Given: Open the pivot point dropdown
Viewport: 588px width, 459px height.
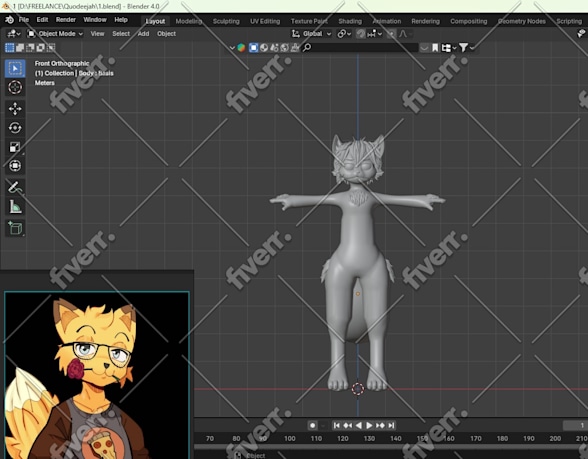Looking at the screenshot, I should 344,34.
